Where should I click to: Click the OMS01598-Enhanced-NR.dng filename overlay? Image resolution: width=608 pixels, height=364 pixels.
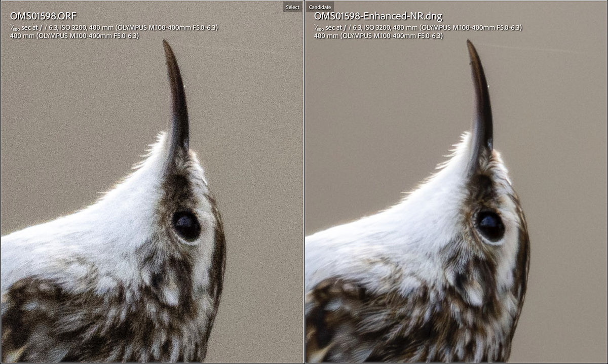378,16
